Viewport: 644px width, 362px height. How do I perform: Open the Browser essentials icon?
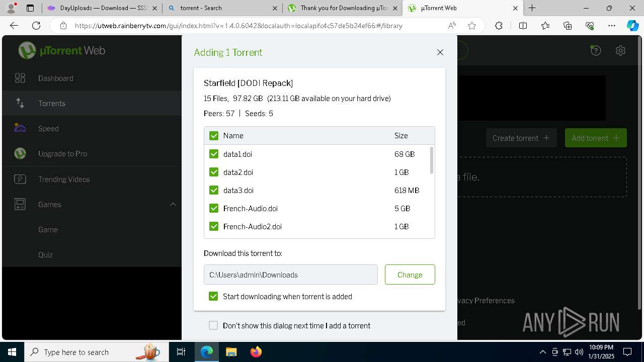pos(590,26)
